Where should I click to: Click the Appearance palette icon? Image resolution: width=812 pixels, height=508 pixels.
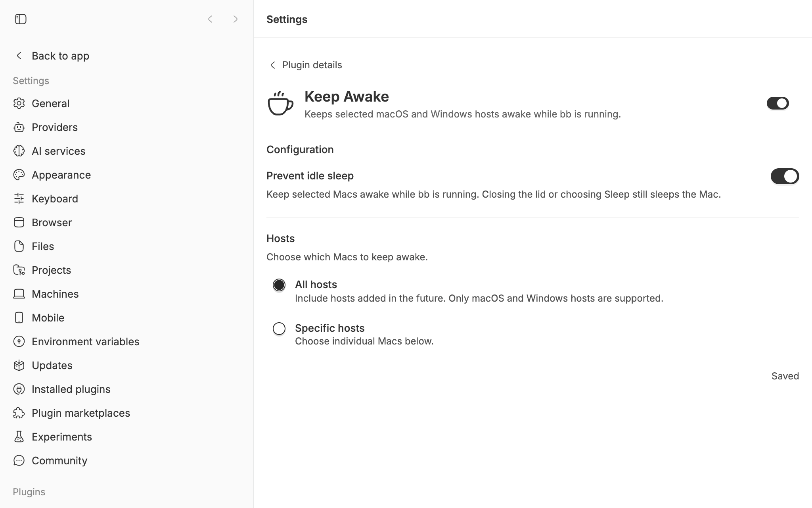tap(19, 175)
